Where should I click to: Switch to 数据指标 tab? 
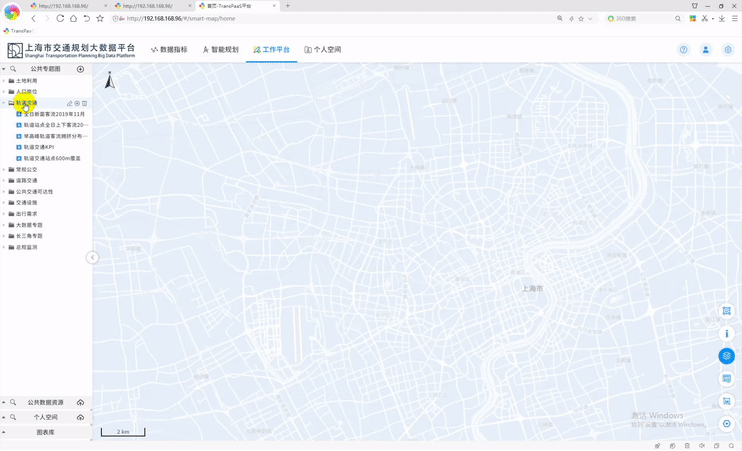click(169, 49)
